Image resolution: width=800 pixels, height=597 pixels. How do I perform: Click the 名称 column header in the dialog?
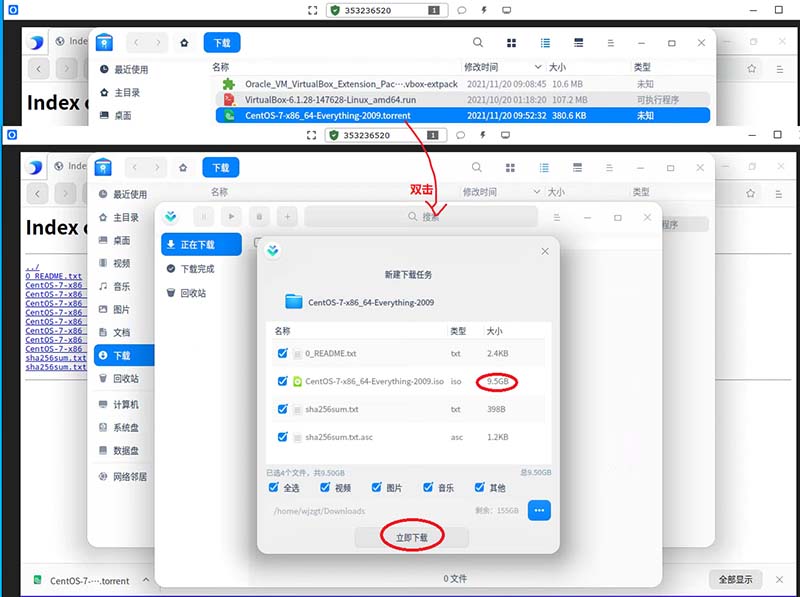tap(282, 331)
